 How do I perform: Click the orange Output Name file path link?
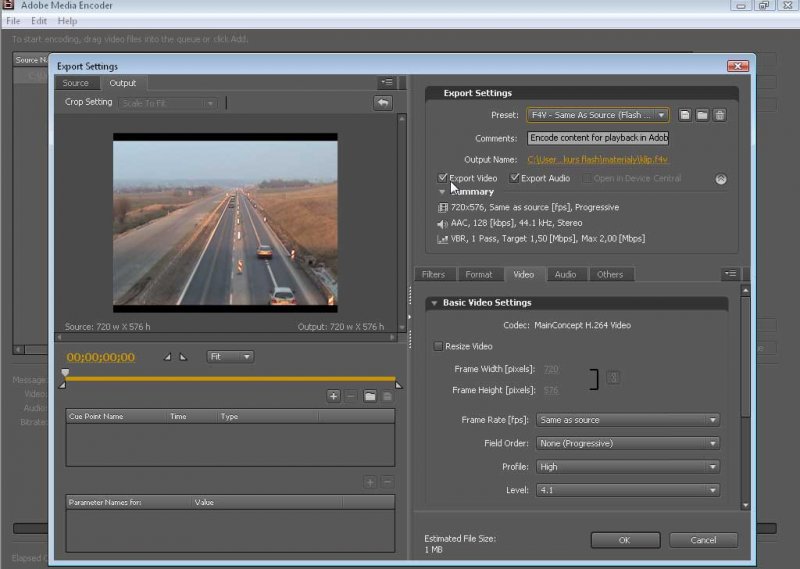click(598, 159)
